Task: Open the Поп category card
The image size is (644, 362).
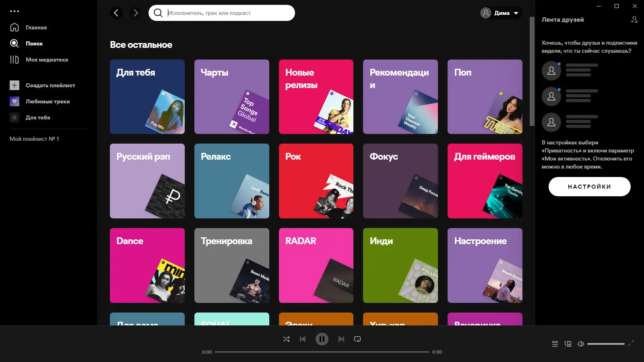Action: tap(485, 97)
